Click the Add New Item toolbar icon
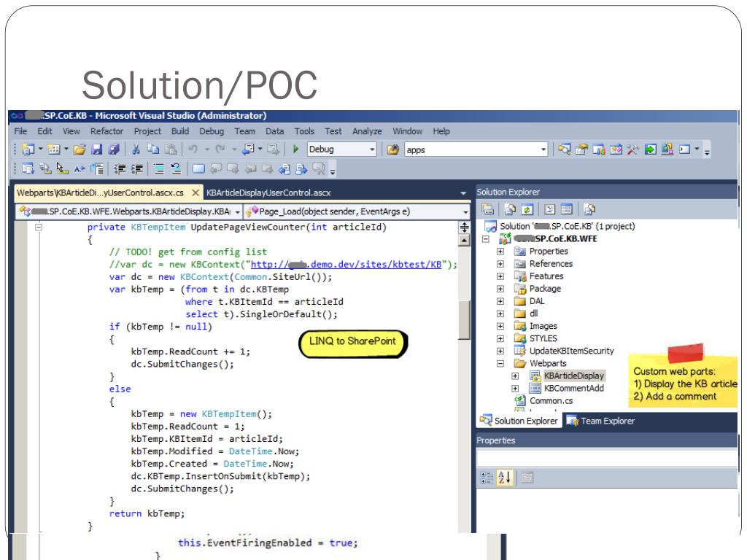This screenshot has width=747, height=560. [x=54, y=149]
